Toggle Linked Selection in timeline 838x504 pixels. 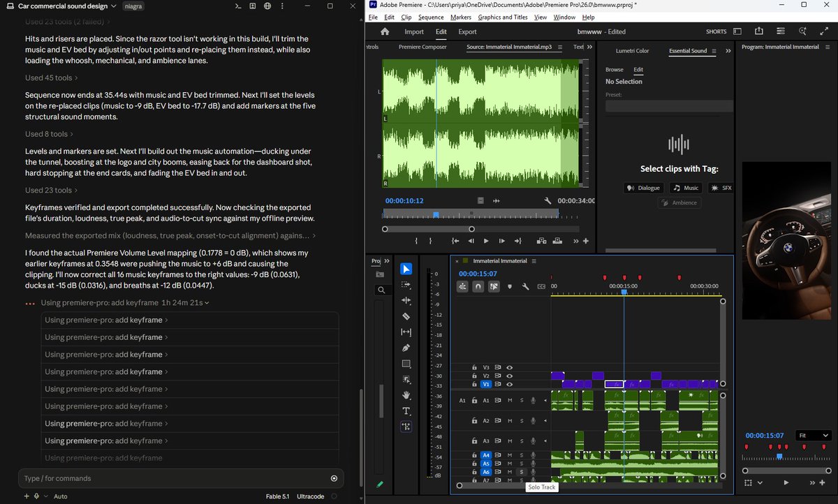tap(494, 286)
